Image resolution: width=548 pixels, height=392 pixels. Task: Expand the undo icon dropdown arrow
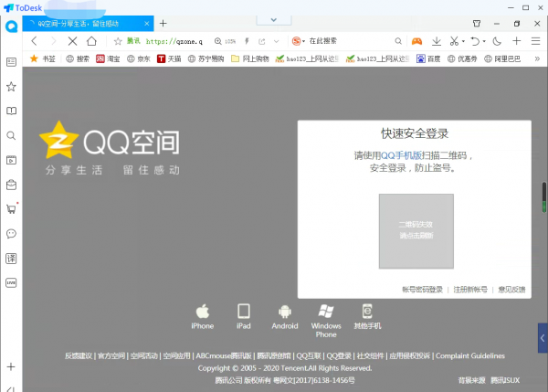click(x=484, y=41)
